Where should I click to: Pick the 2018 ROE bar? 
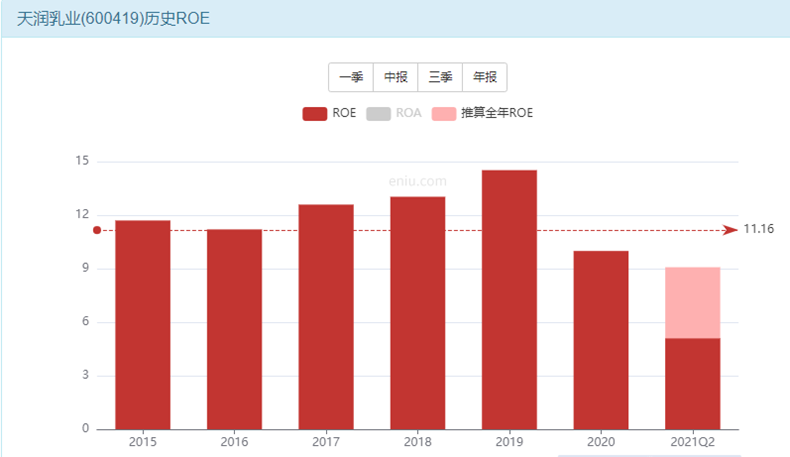point(417,313)
